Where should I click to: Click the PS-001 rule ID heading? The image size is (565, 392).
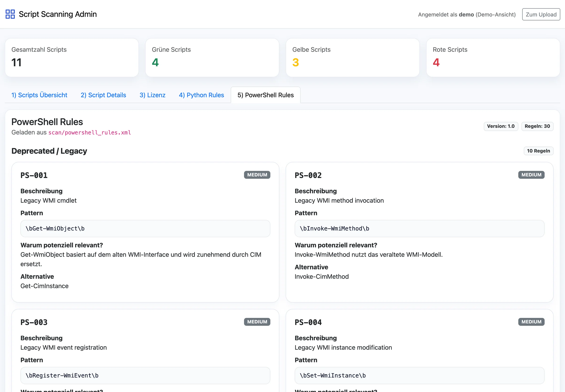click(x=34, y=175)
